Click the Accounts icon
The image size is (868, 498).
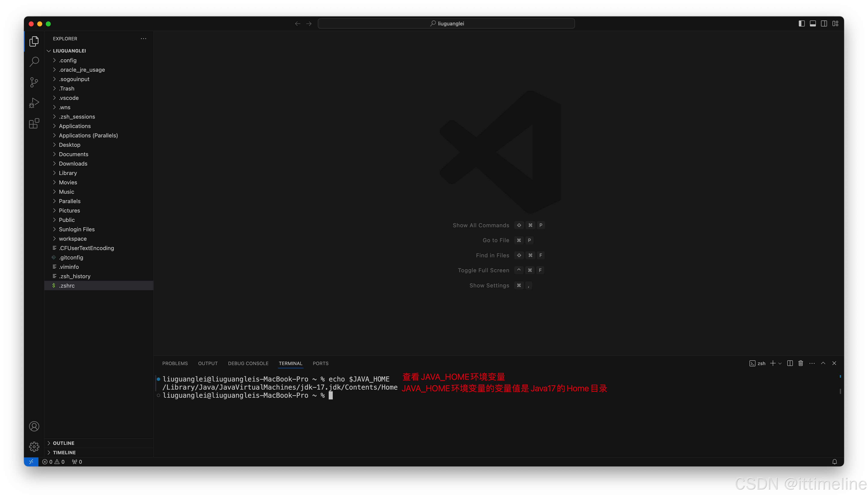point(34,426)
